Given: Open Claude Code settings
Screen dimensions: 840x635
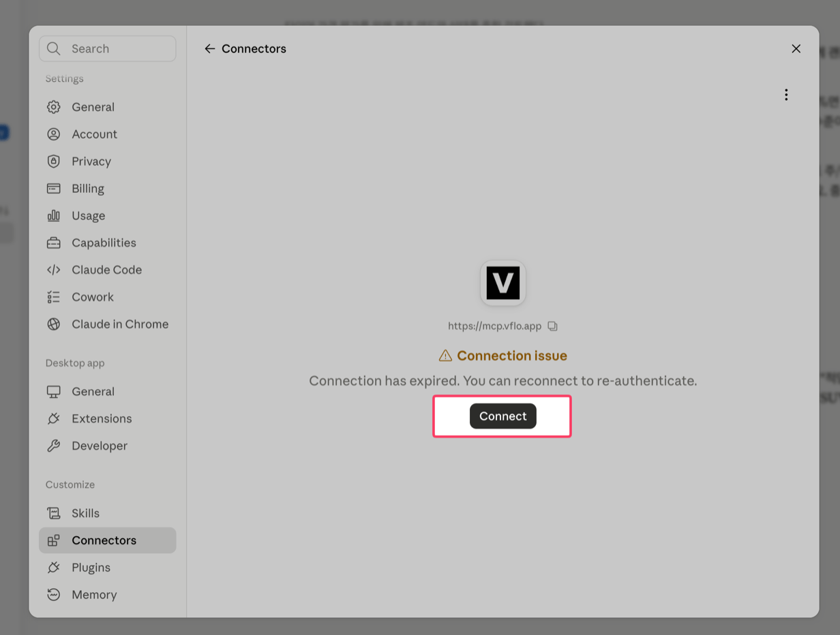Looking at the screenshot, I should [108, 270].
